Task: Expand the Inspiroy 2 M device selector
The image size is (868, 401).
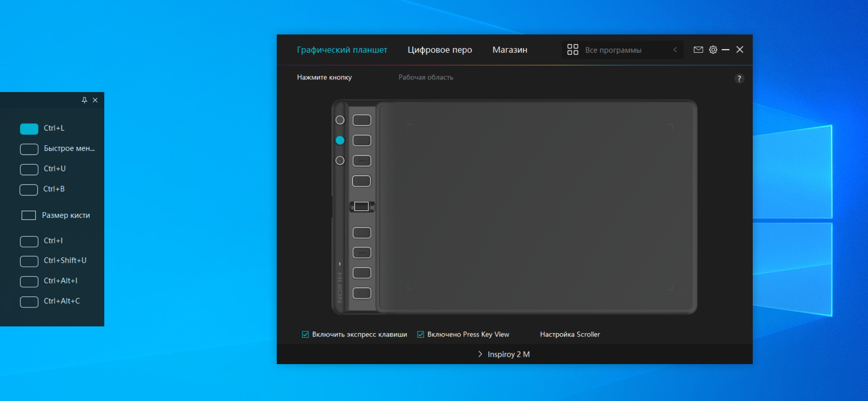Action: point(504,354)
